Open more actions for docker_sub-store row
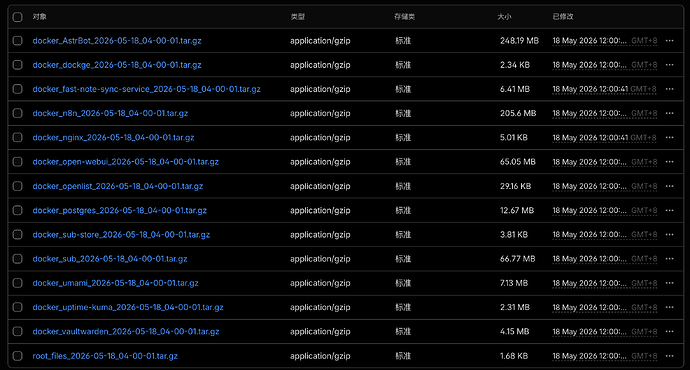The width and height of the screenshot is (690, 370). pyautogui.click(x=669, y=234)
